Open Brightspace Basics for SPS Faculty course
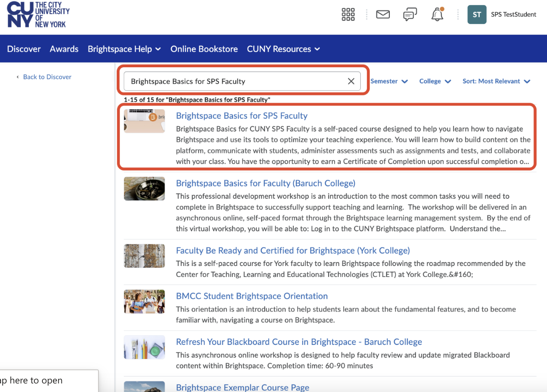The width and height of the screenshot is (547, 392). tap(242, 116)
